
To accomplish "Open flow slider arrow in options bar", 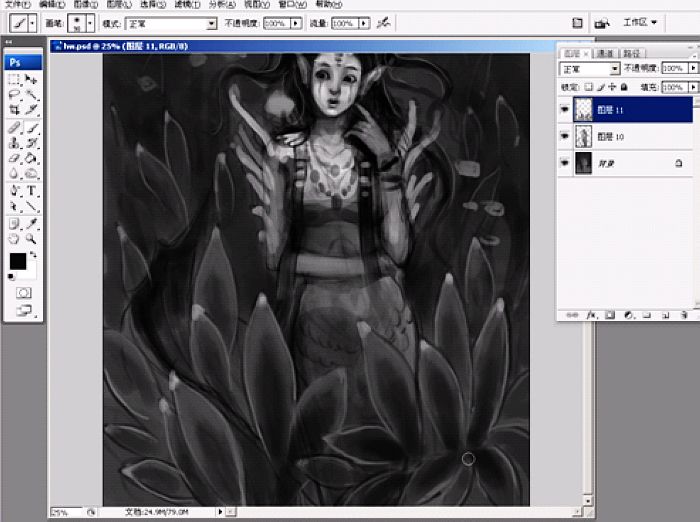I will click(364, 23).
